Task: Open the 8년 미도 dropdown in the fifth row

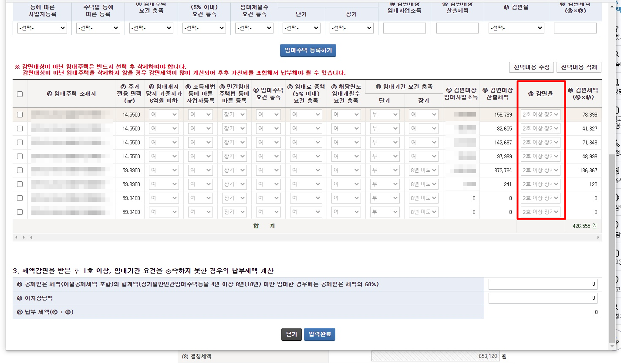Action: (x=423, y=170)
